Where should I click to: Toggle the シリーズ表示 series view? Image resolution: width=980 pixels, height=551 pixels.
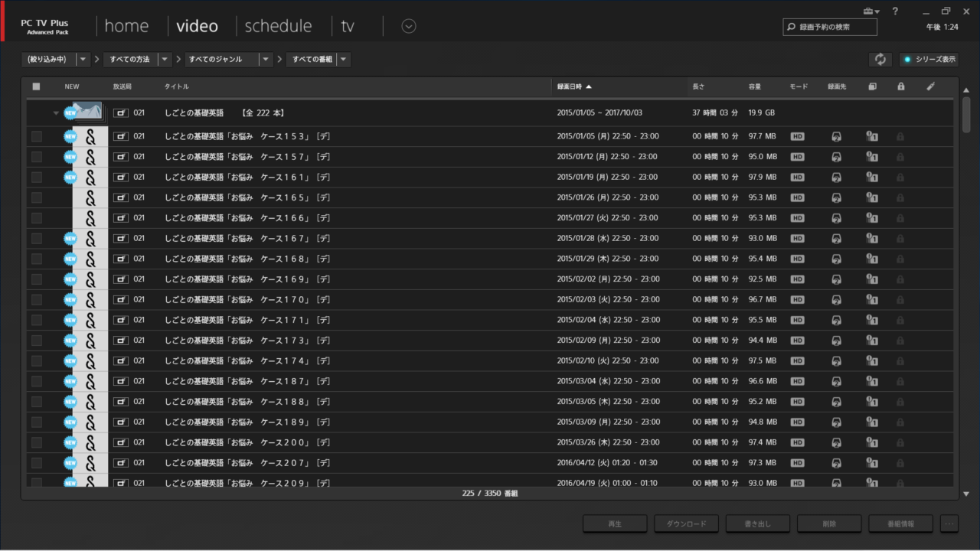click(929, 60)
